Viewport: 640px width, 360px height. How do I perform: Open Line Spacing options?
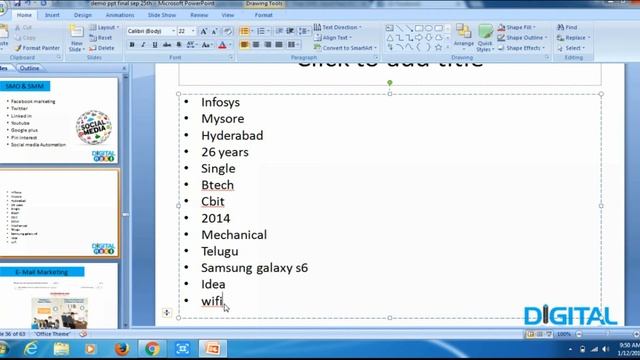(x=304, y=31)
